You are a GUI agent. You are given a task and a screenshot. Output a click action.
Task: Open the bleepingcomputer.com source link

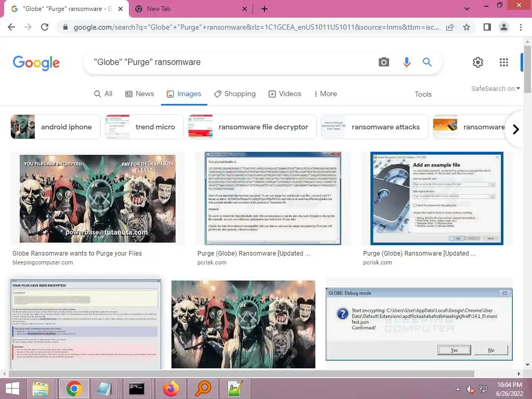(43, 262)
